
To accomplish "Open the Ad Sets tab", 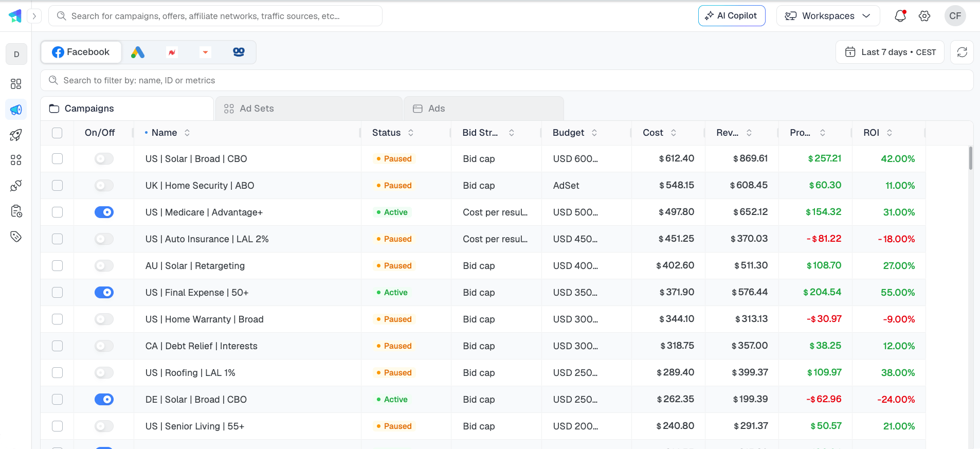I will point(309,109).
